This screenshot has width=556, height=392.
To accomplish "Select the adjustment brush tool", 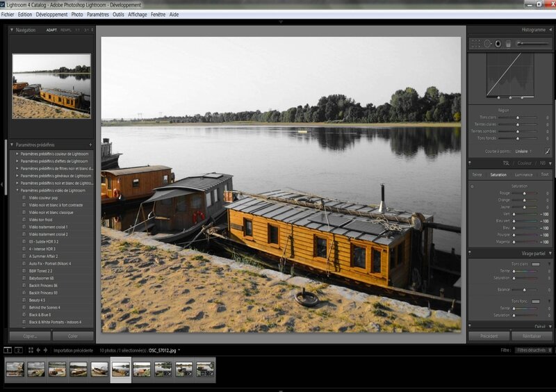I will 533,44.
